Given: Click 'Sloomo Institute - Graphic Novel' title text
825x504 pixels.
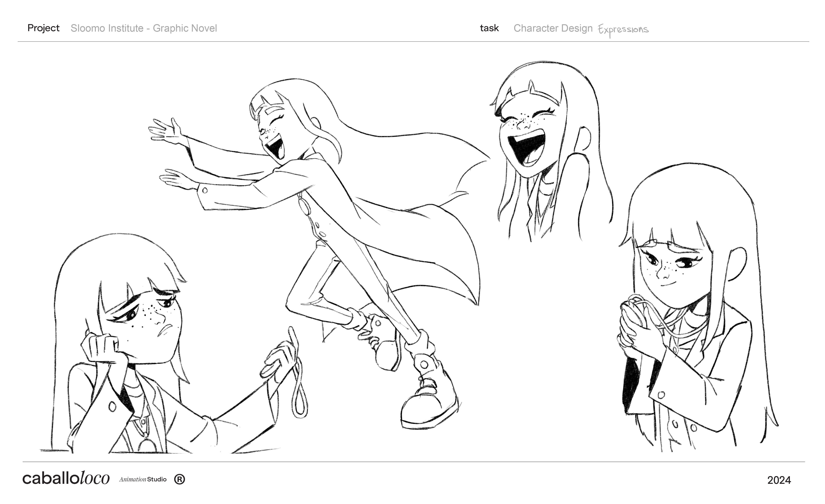Looking at the screenshot, I should tap(144, 28).
